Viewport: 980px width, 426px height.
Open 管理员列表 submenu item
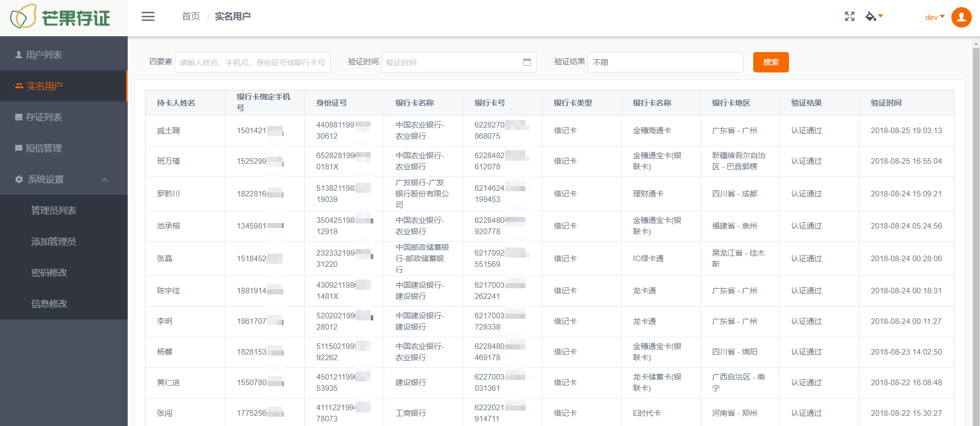coord(54,211)
